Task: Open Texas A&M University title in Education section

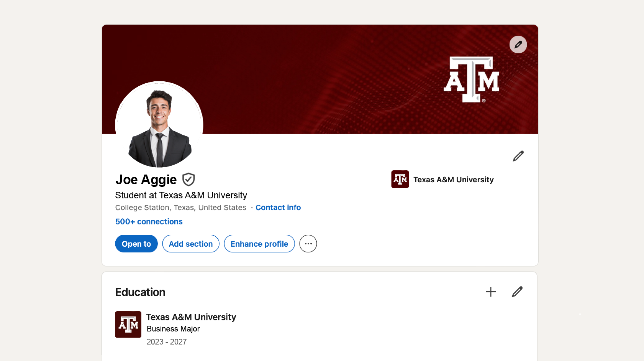Action: coord(191,317)
